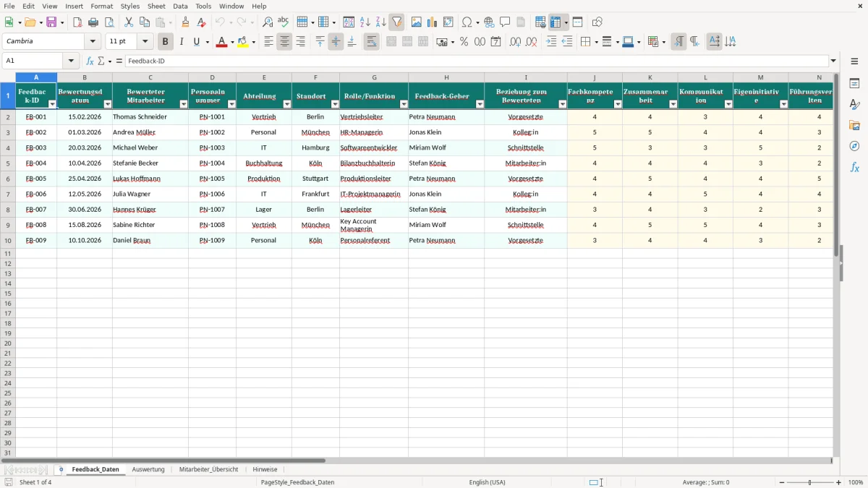Open the Feedback-Geber filter dropdown
868x488 pixels.
click(480, 104)
